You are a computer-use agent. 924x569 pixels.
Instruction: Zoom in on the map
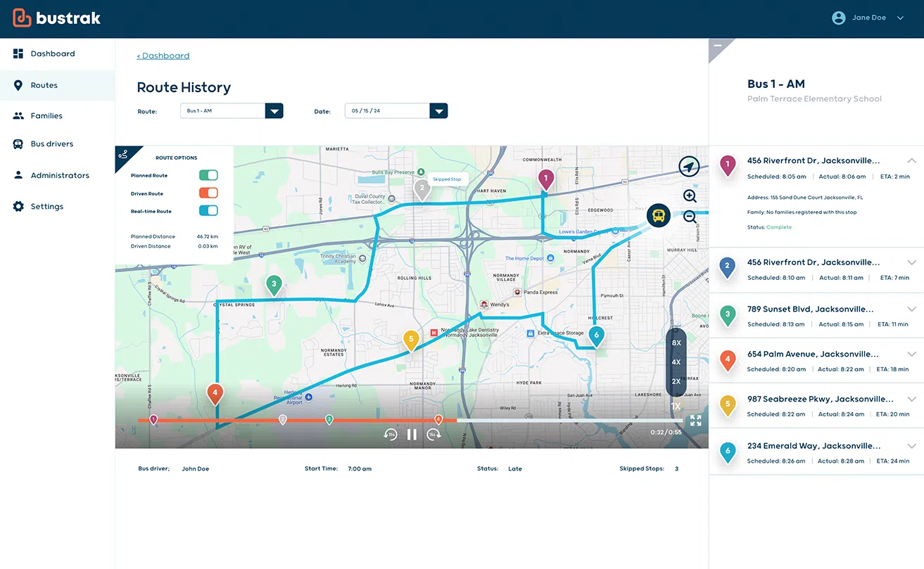tap(690, 196)
